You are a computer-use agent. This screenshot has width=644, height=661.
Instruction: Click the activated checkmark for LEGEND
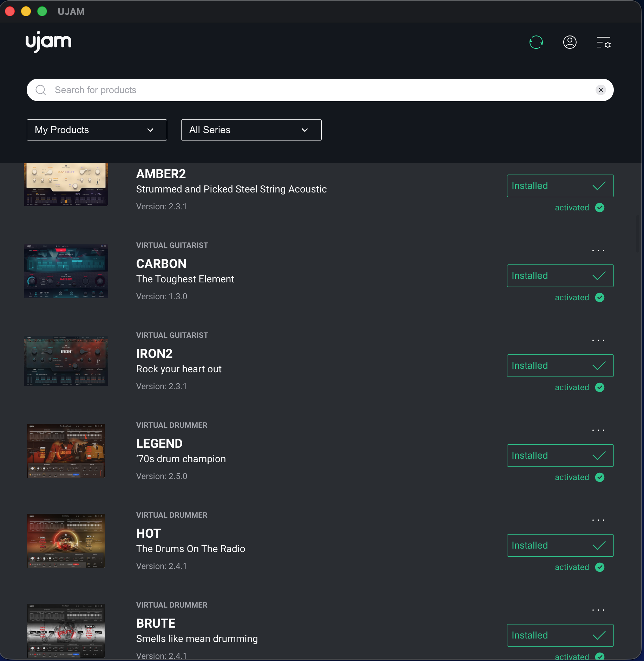[x=600, y=477]
